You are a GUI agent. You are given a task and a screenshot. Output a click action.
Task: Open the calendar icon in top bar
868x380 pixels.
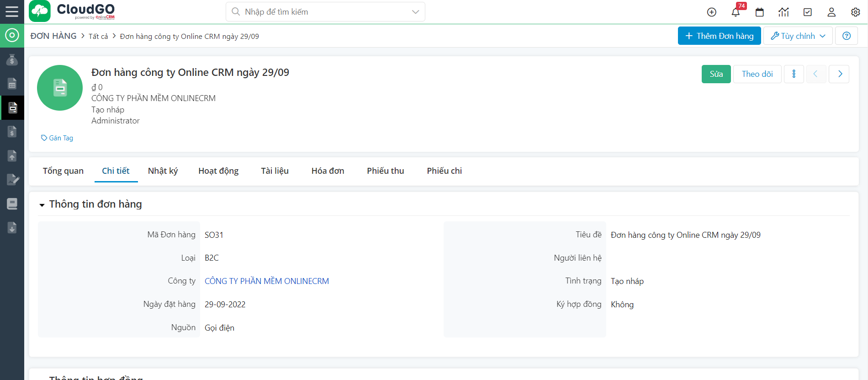760,12
